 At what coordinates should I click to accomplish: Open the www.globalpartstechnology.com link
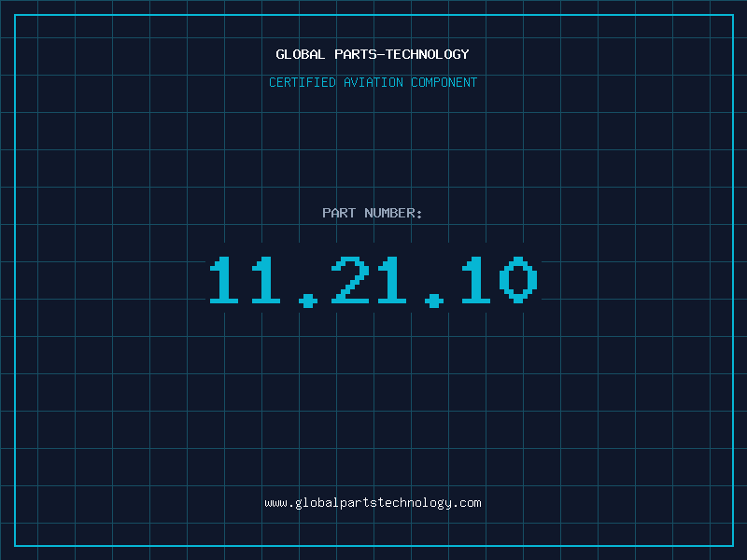pyautogui.click(x=373, y=503)
